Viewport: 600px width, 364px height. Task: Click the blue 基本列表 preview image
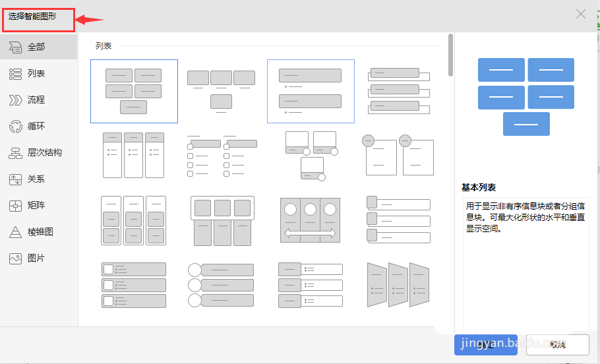point(526,97)
